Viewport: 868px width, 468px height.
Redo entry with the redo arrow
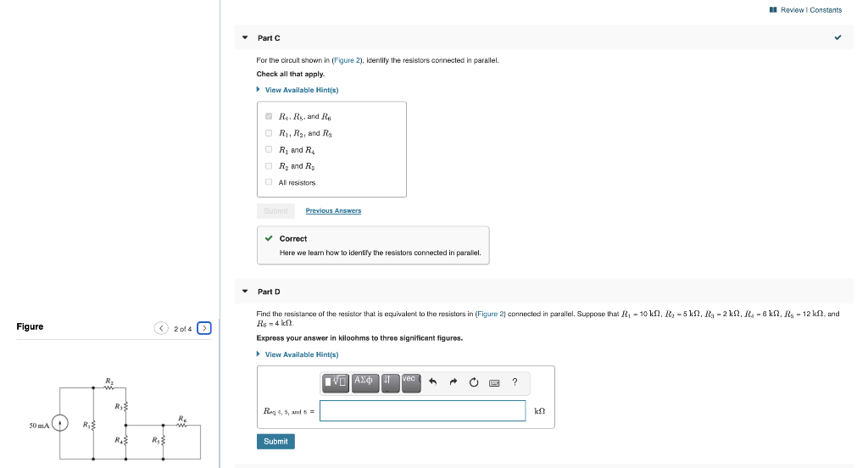point(453,382)
